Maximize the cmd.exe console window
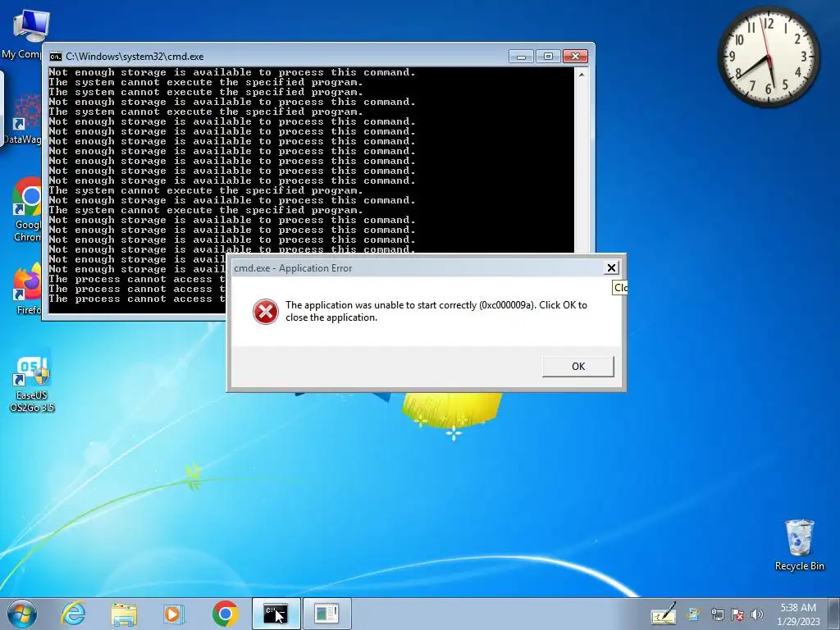The width and height of the screenshot is (840, 630). pos(548,57)
